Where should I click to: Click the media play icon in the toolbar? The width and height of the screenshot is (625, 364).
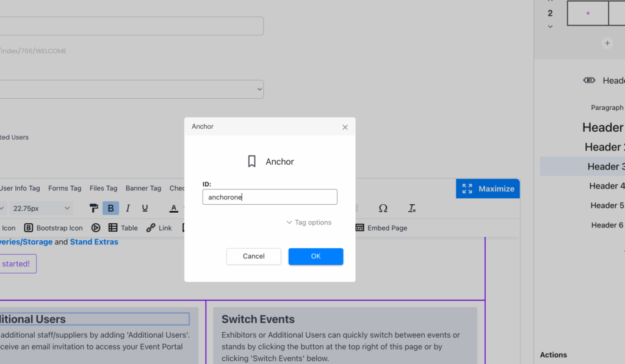(x=96, y=228)
